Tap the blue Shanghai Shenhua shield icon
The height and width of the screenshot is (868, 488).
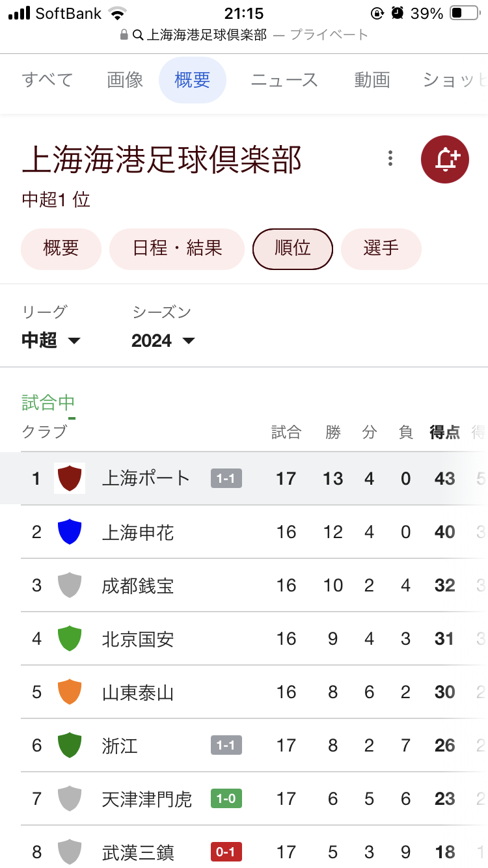point(70,532)
